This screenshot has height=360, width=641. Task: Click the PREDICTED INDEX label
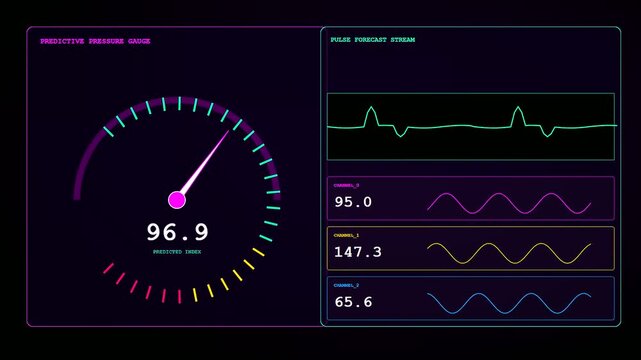point(177,252)
